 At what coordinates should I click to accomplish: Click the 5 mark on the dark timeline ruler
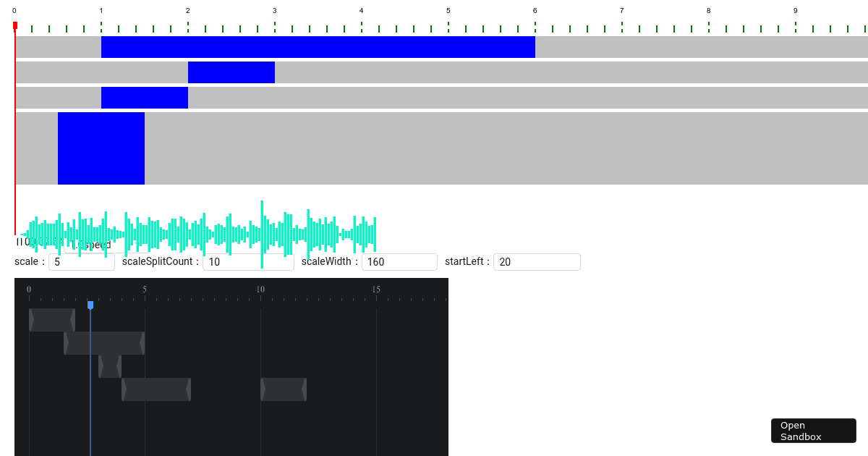pyautogui.click(x=144, y=288)
